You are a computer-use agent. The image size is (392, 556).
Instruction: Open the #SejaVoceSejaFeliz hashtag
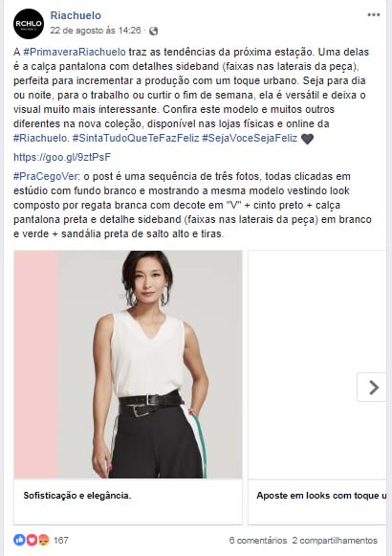click(250, 138)
